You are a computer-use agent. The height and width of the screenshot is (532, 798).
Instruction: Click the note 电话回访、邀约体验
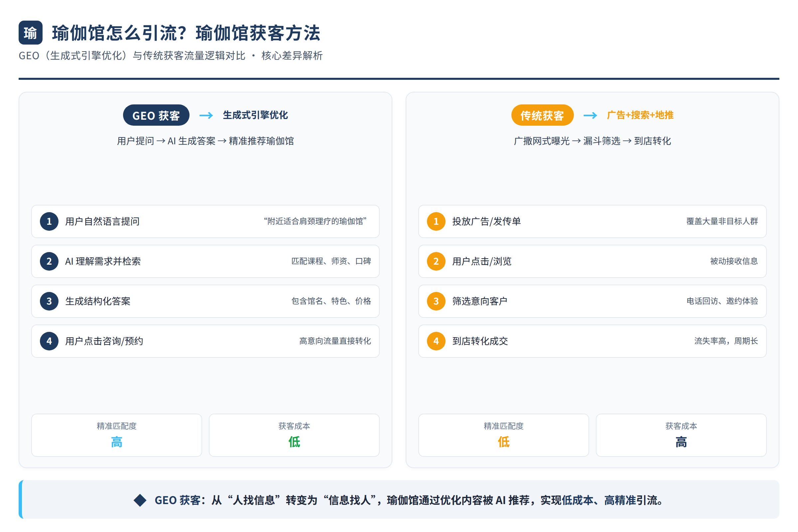pyautogui.click(x=722, y=301)
